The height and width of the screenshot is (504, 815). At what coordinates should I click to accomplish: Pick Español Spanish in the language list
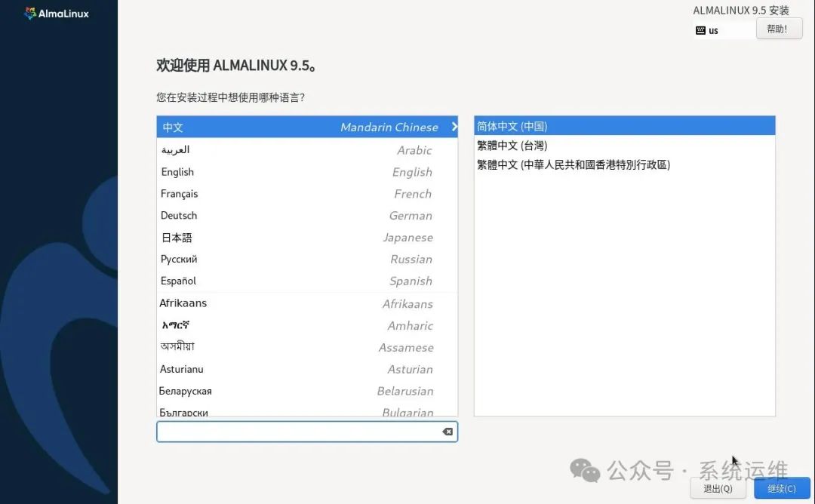pos(307,281)
